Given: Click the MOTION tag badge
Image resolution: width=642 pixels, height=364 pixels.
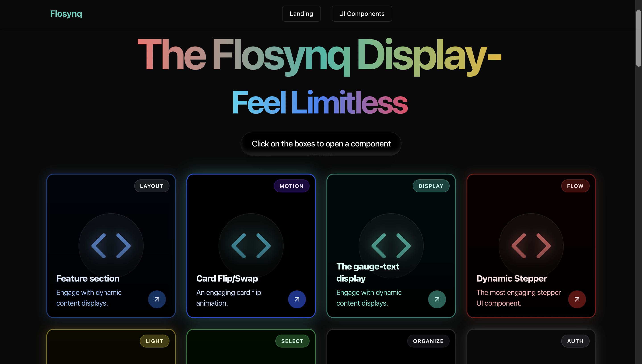Looking at the screenshot, I should click(292, 186).
